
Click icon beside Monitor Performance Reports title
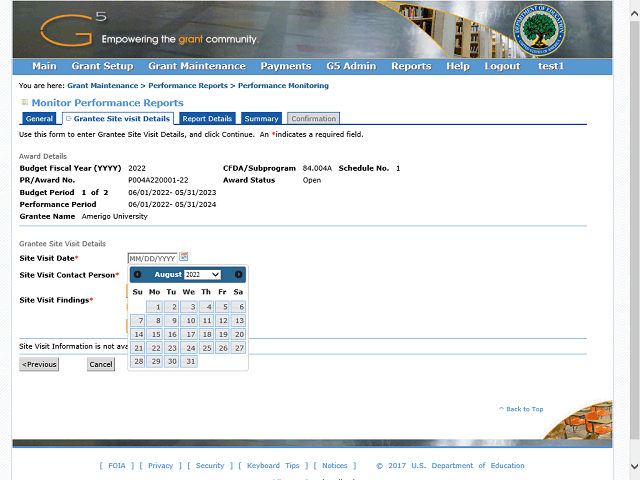click(24, 102)
